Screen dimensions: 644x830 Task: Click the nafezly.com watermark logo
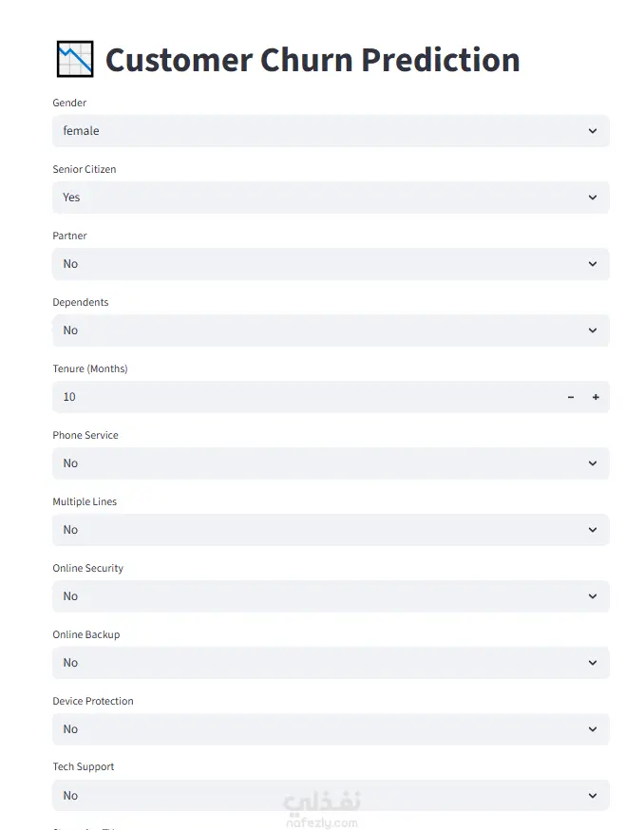(322, 810)
